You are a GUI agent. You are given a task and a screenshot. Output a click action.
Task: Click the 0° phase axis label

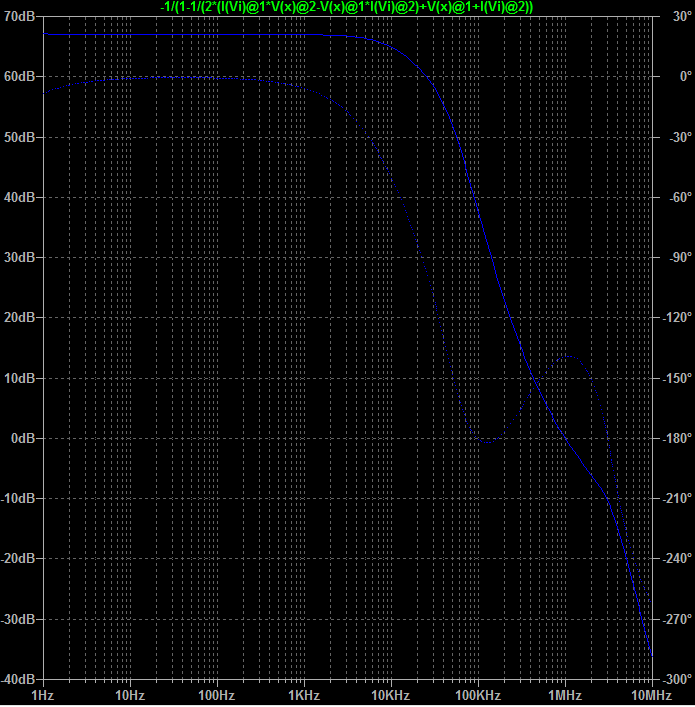tap(686, 77)
